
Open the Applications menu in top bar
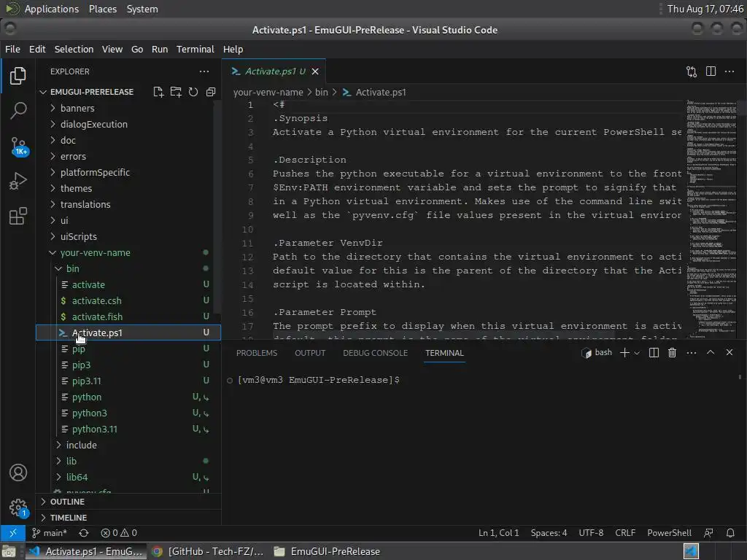[52, 9]
